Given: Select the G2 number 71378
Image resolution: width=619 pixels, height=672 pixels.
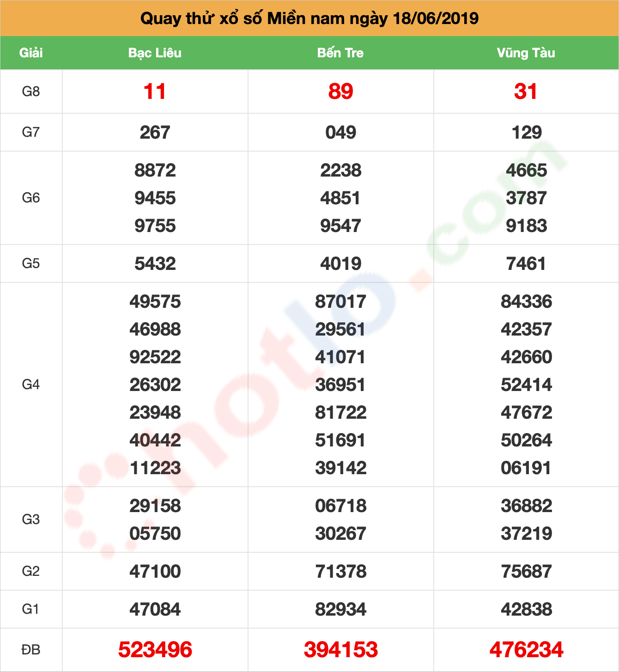Looking at the screenshot, I should [x=340, y=572].
